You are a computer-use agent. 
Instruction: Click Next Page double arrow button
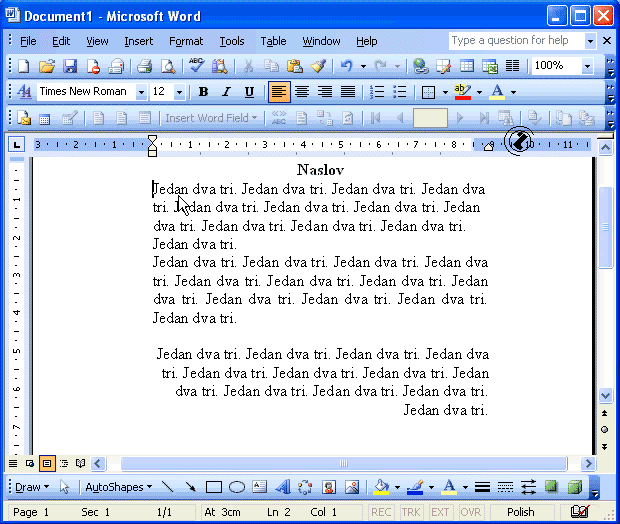pyautogui.click(x=604, y=446)
